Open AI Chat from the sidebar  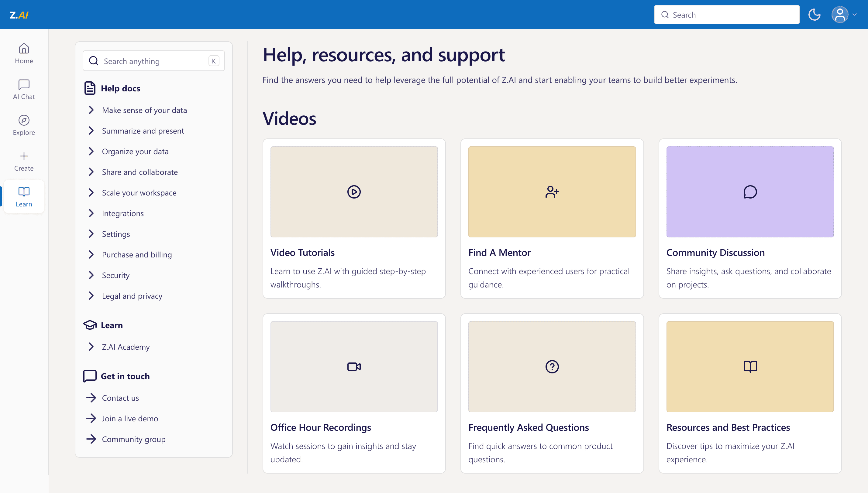coord(24,89)
